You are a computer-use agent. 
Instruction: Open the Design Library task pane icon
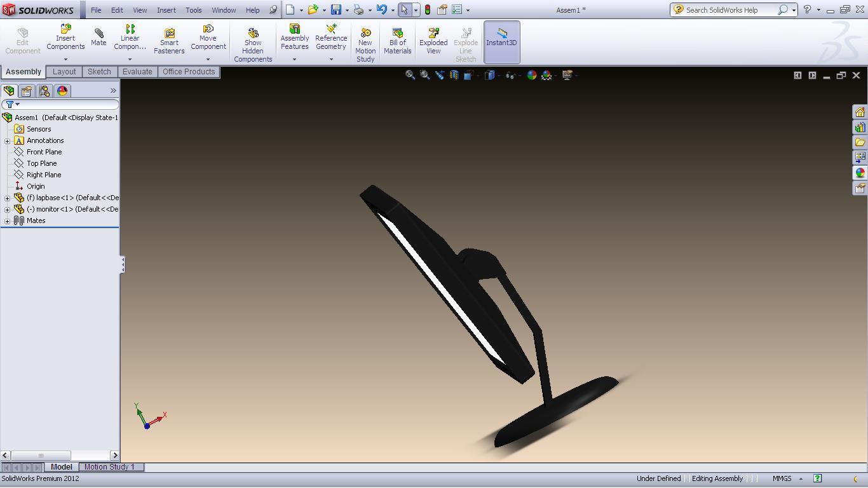(x=860, y=127)
